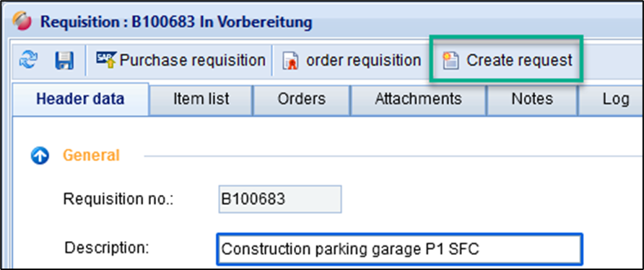Screen dimensions: 644x270
Task: Click the Requisition no. field showing B100683
Action: click(279, 199)
